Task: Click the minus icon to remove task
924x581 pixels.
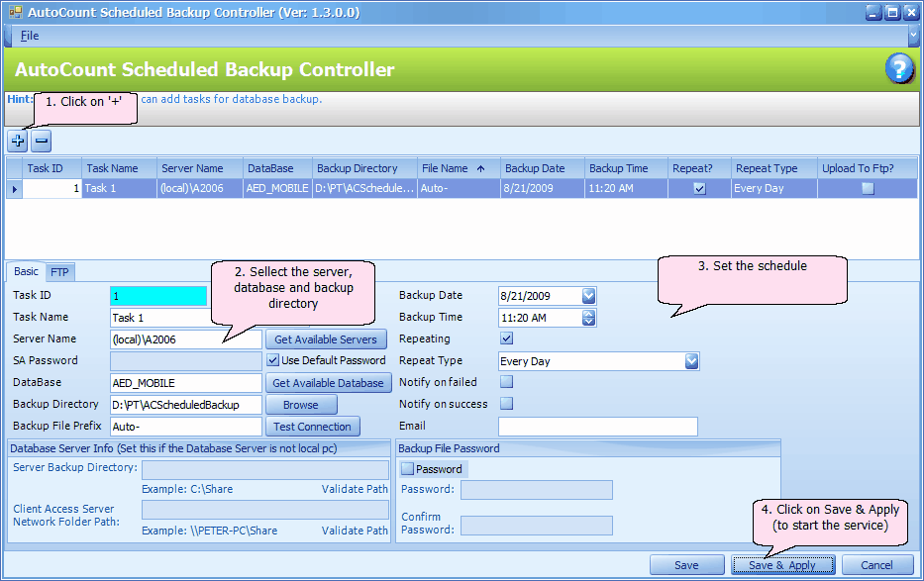Action: pos(42,141)
